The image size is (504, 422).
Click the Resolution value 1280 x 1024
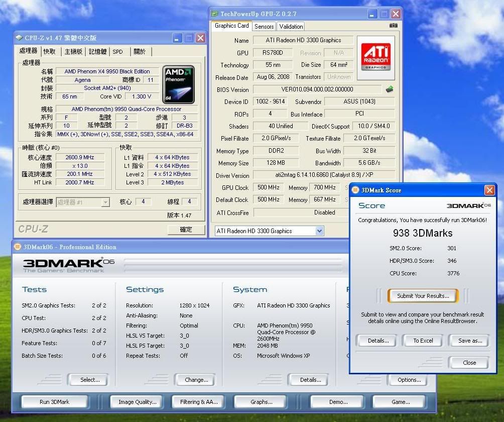194,305
